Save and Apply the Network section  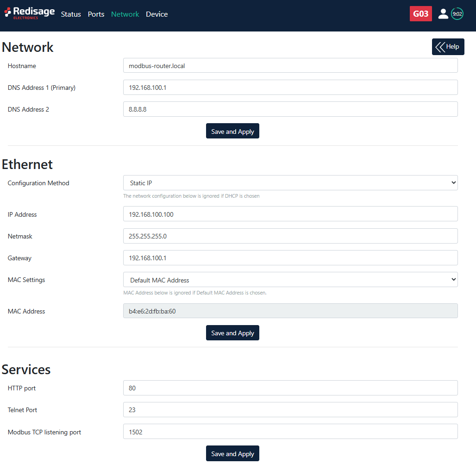click(x=232, y=131)
